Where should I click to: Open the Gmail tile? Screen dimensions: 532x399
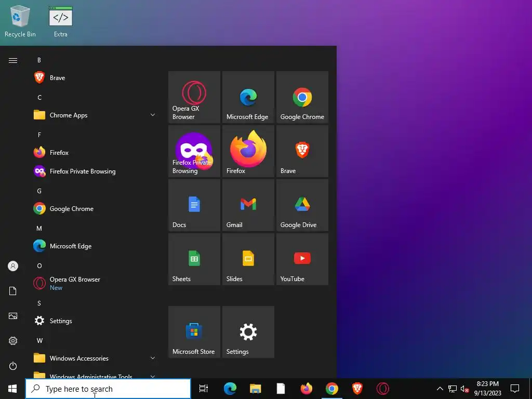[x=248, y=205]
